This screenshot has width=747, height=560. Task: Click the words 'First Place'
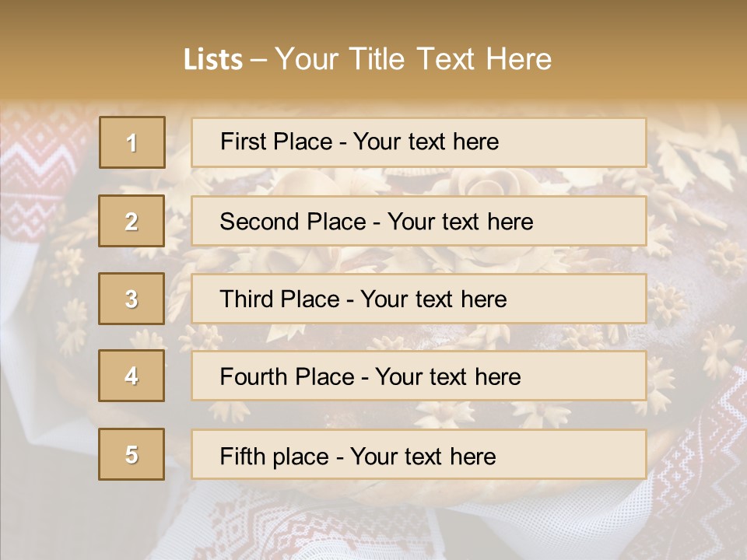276,142
